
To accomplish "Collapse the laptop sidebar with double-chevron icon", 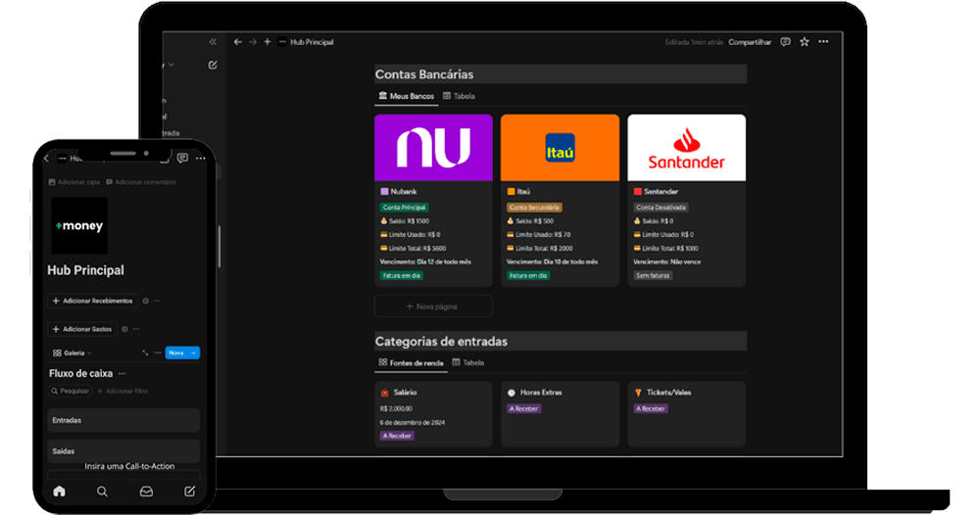I will [x=213, y=42].
